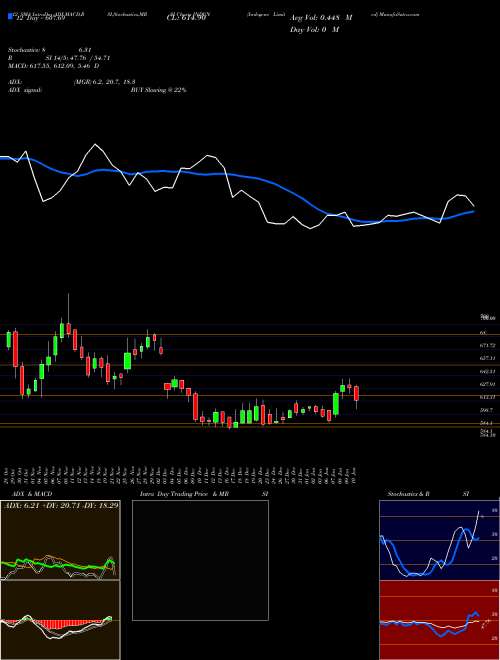Click ADX: 6.21 +DY: 20.71 -DY: 18.29 label
The height and width of the screenshot is (660, 500).
pyautogui.click(x=61, y=505)
